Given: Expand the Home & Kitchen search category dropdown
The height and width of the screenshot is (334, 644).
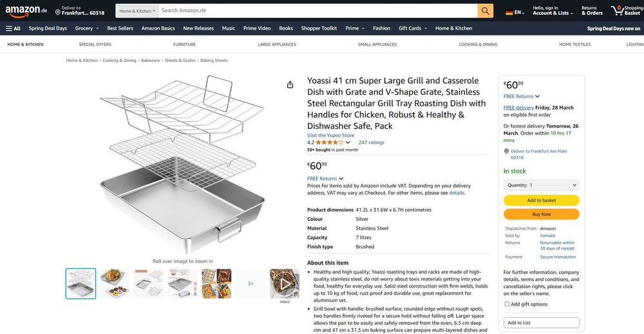Looking at the screenshot, I should pyautogui.click(x=137, y=11).
